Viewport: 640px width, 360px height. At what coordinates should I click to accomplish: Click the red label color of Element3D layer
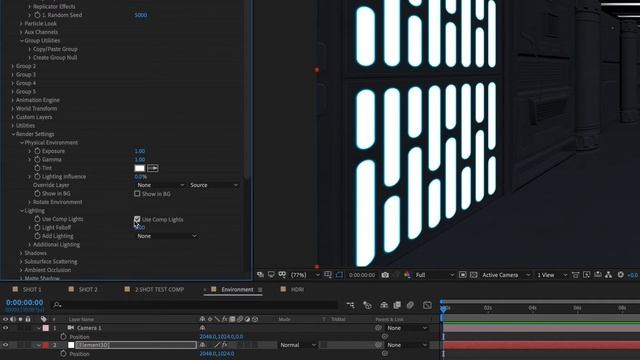pyautogui.click(x=46, y=345)
